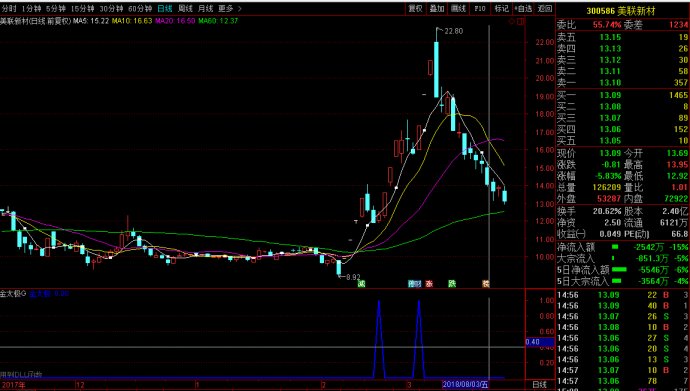
Task: Click the green 跌 marker on the chart's date axis
Action: tap(452, 284)
